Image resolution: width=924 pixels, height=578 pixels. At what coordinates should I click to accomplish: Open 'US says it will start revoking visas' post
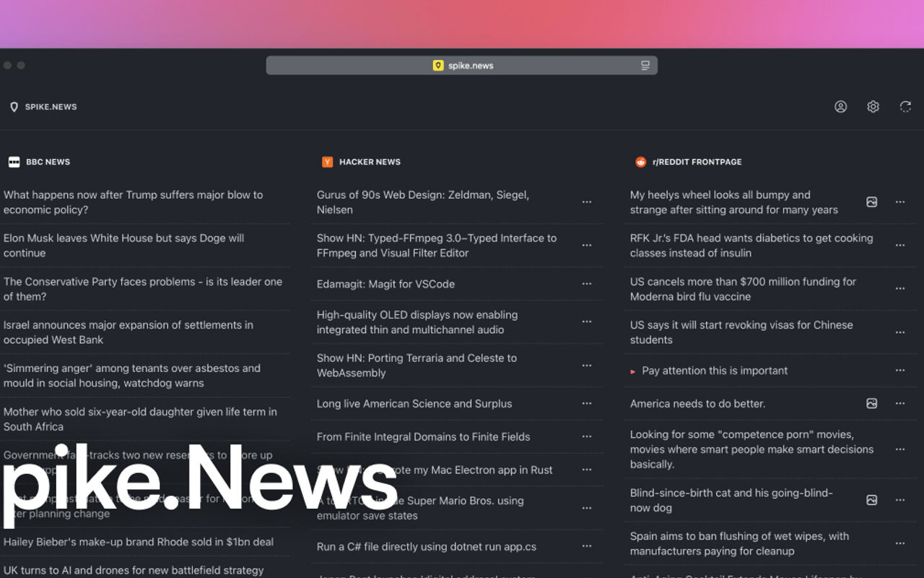741,332
